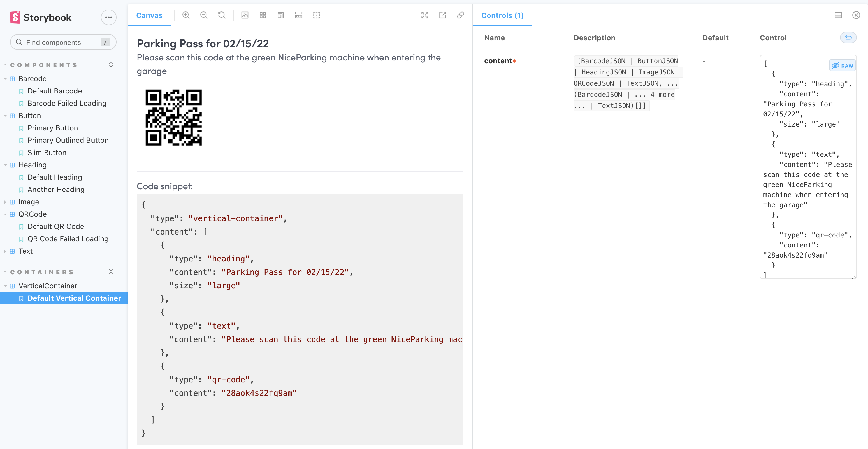Go full screen with the expand icon
868x449 pixels.
424,15
